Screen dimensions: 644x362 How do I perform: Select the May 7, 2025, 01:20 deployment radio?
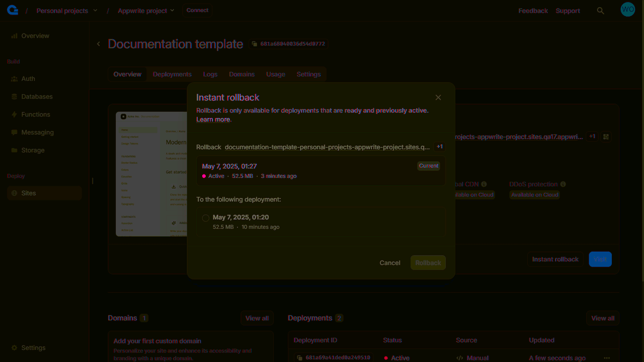click(x=206, y=218)
